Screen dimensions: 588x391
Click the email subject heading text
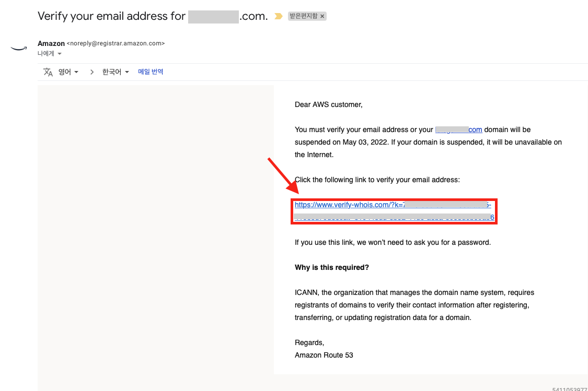(153, 16)
